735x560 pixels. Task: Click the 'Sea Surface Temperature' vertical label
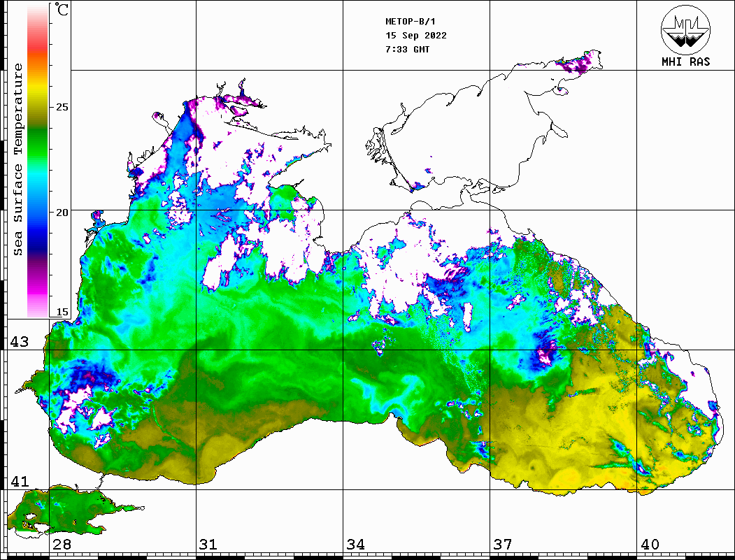click(x=17, y=159)
